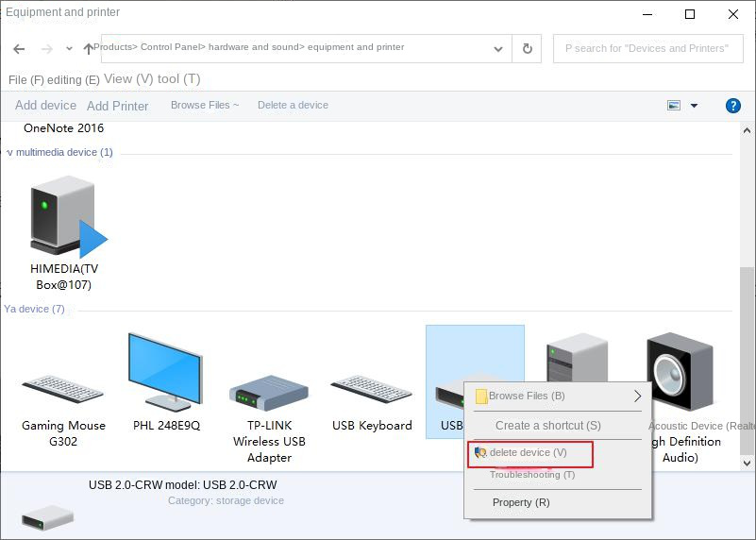
Task: Choose delete device from context menu
Action: click(x=529, y=453)
